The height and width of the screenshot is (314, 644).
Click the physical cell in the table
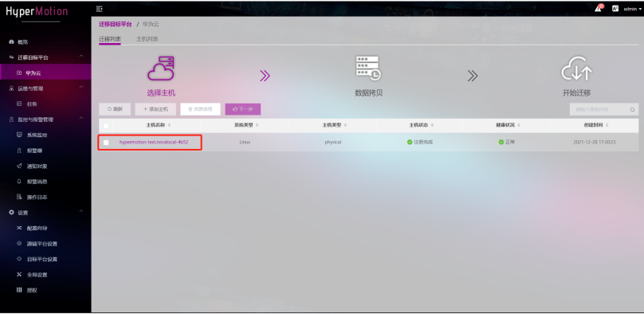(333, 142)
